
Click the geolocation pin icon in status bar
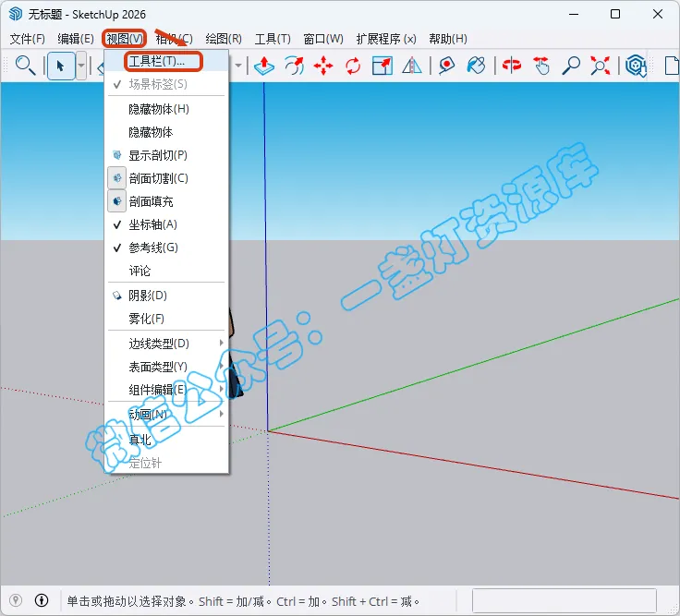(16, 600)
